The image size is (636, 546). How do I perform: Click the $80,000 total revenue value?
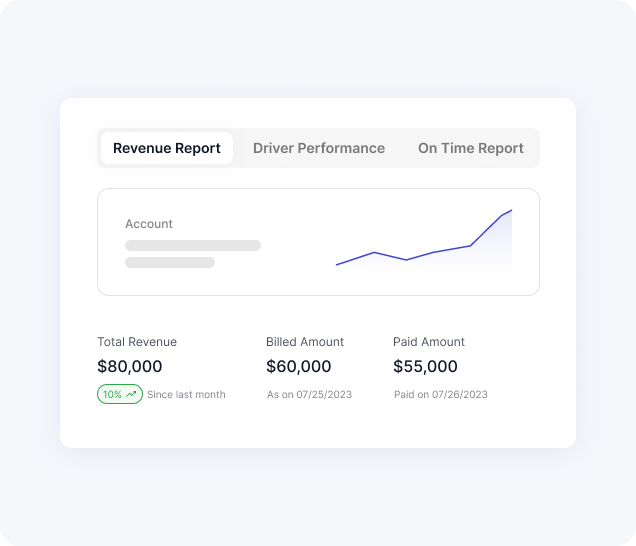130,367
